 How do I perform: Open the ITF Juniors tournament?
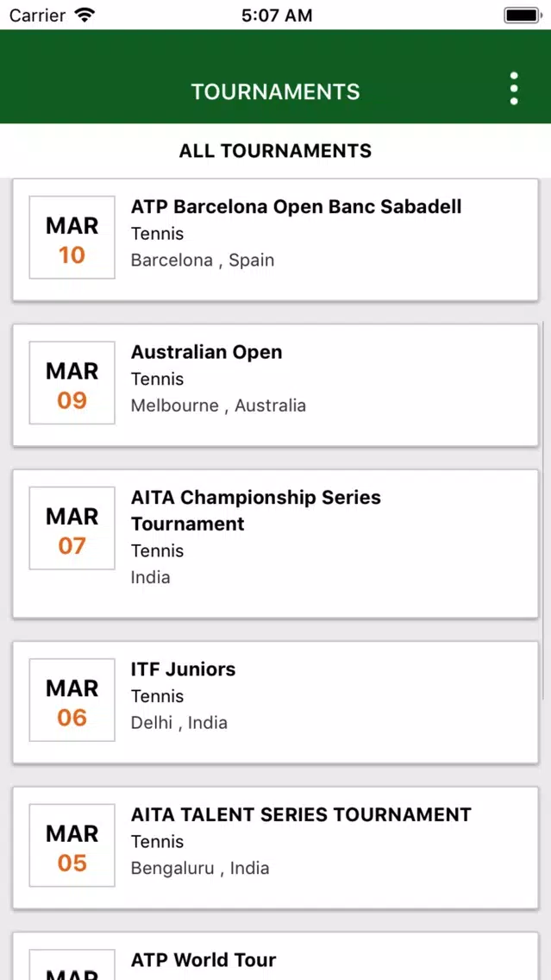(x=276, y=702)
